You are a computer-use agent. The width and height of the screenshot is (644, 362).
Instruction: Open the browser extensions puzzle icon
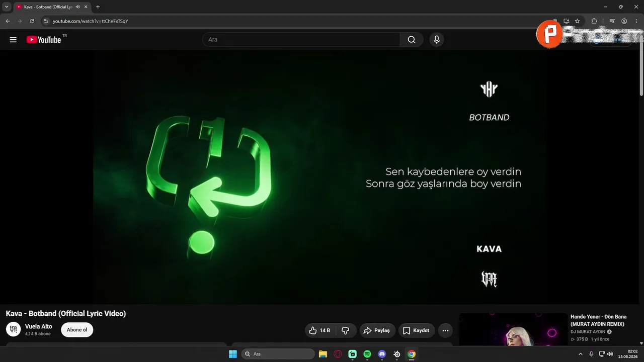tap(594, 21)
